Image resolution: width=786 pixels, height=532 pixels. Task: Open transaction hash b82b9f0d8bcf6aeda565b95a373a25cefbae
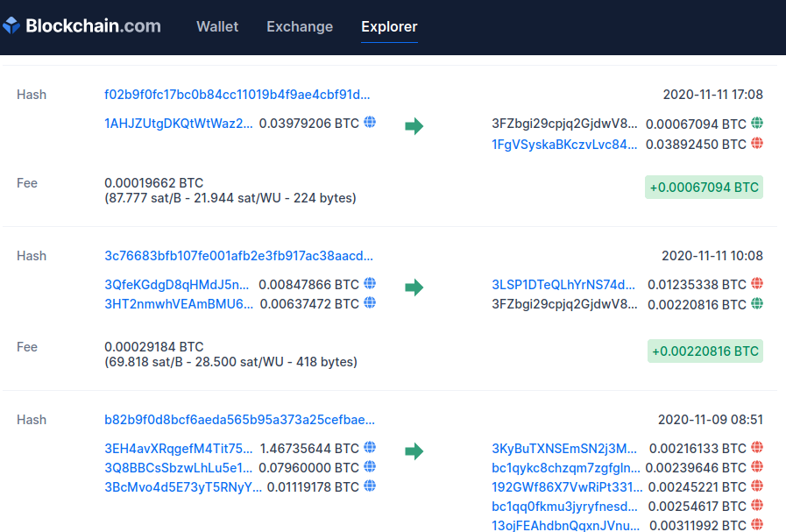(x=239, y=420)
